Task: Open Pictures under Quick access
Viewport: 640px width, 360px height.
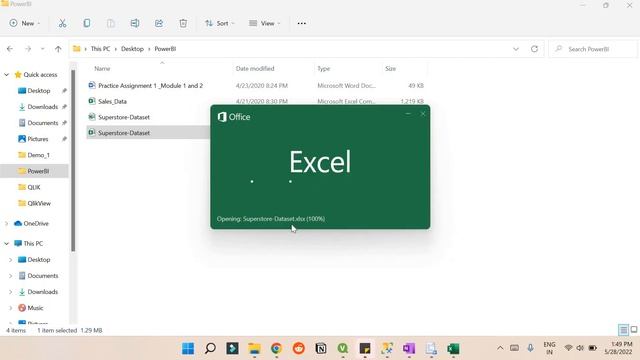Action: [x=38, y=139]
